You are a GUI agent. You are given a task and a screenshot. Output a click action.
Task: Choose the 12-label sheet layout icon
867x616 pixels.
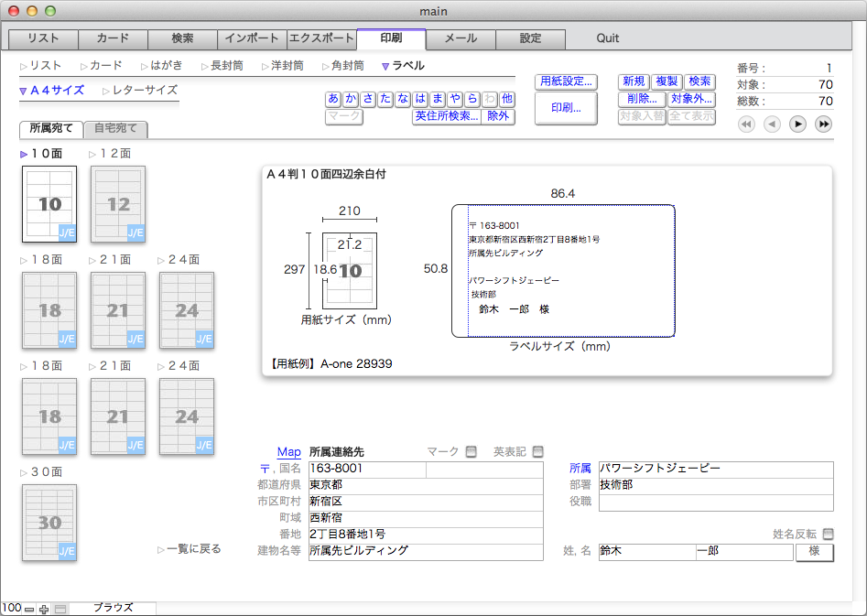point(118,203)
